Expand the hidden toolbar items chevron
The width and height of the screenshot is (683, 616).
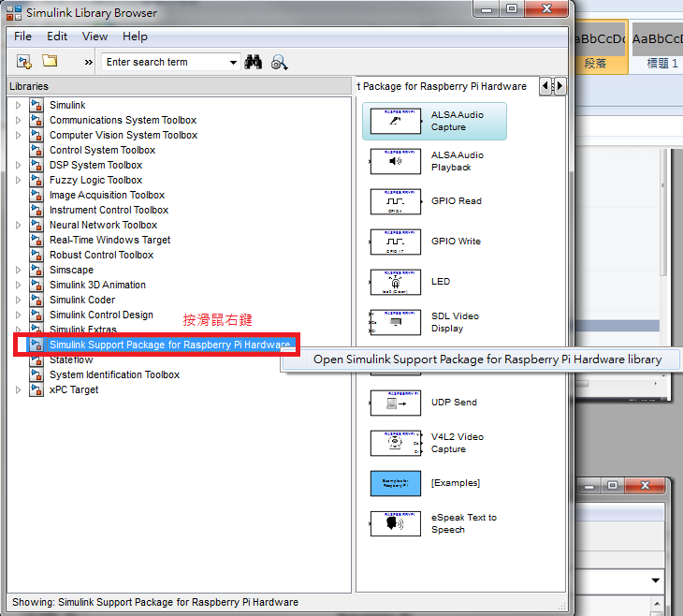point(89,63)
